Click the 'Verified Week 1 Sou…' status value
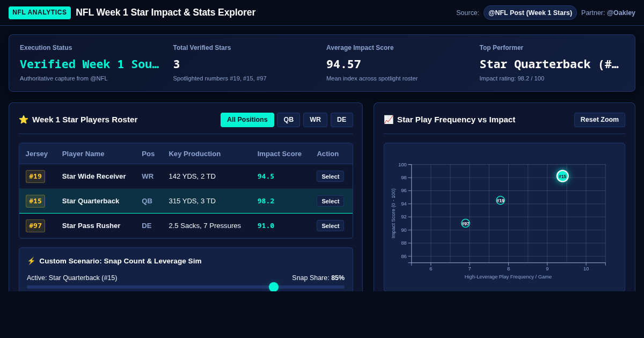The height and width of the screenshot is (338, 644). (x=89, y=64)
